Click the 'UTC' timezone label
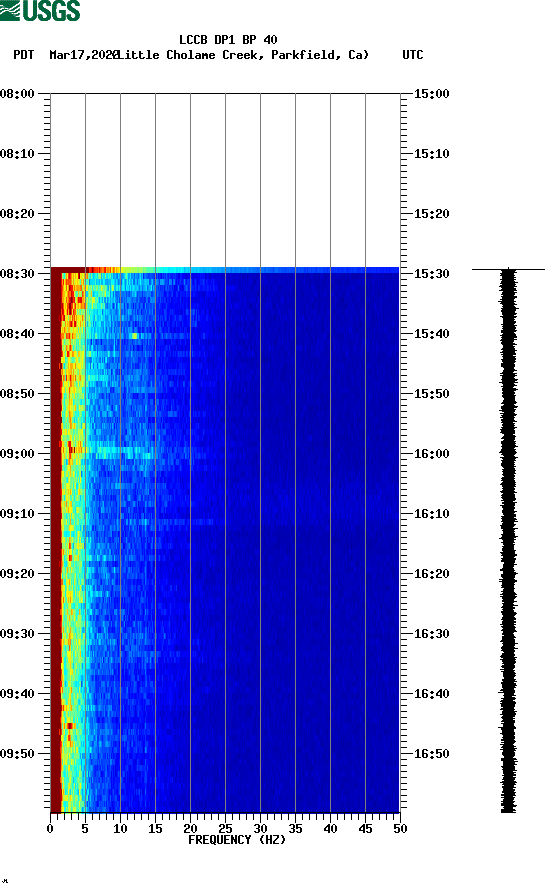This screenshot has height=892, width=552. point(413,55)
